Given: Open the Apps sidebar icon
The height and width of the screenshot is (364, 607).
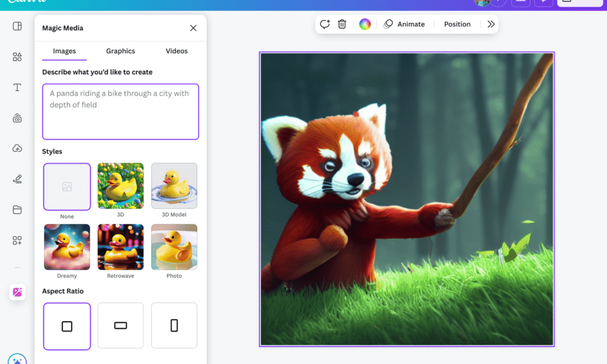Looking at the screenshot, I should [x=17, y=241].
